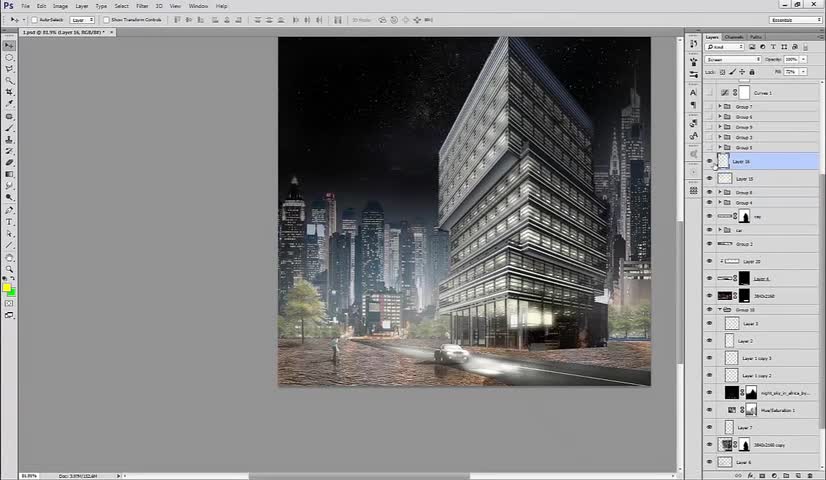826x480 pixels.
Task: Select the History Brush tool
Action: [9, 151]
